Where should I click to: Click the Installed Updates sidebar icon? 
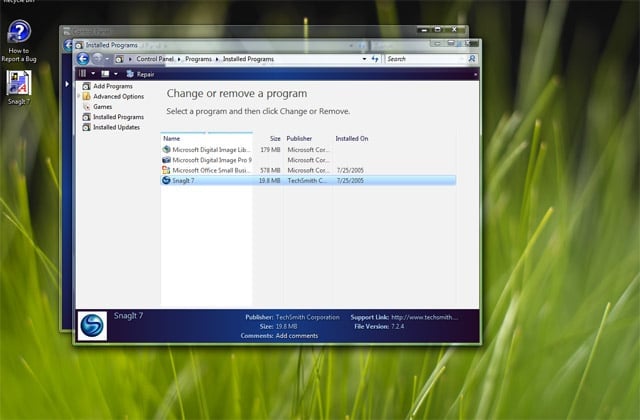[x=86, y=127]
